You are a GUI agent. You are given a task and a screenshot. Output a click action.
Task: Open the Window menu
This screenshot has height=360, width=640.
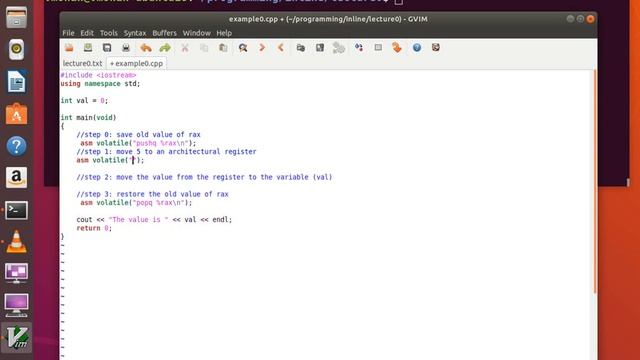point(196,33)
